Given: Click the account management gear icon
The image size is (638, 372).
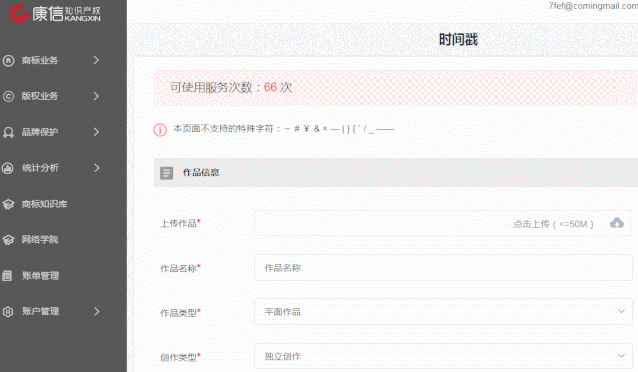Looking at the screenshot, I should click(8, 312).
